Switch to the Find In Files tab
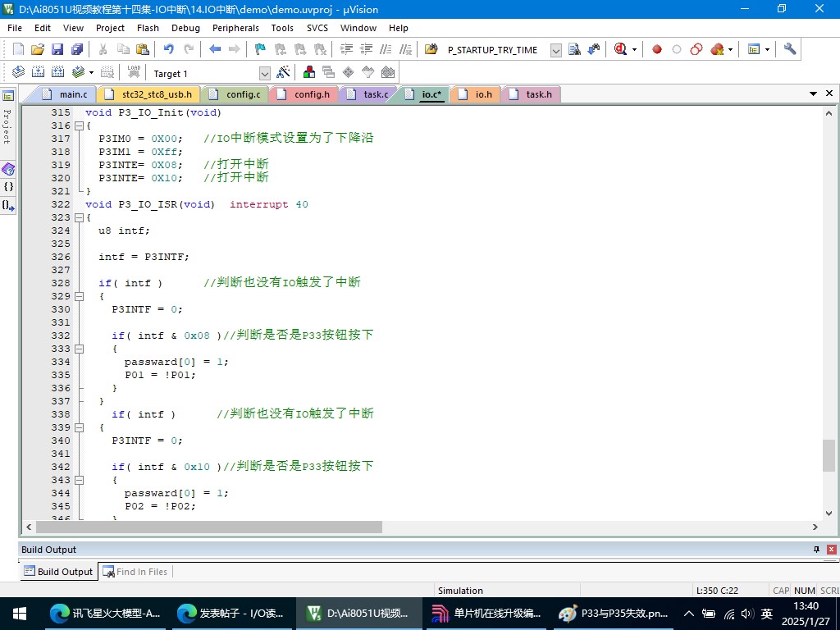The height and width of the screenshot is (630, 840). coord(135,572)
